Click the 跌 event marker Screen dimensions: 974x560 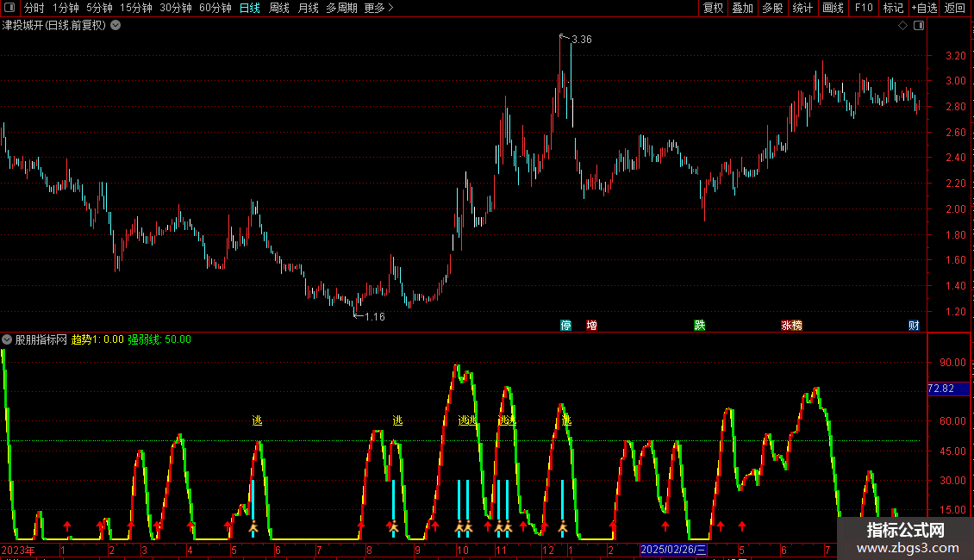point(699,326)
